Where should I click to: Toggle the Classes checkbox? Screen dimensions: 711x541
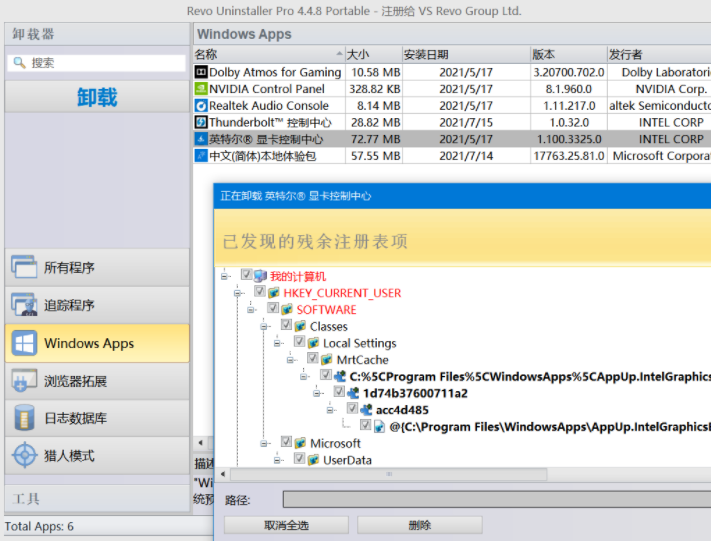[286, 324]
